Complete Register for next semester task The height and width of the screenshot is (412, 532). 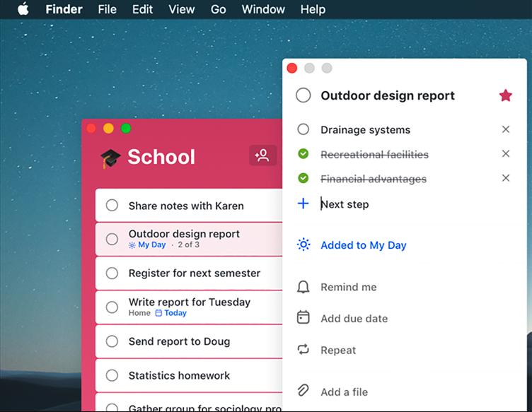[x=112, y=273]
